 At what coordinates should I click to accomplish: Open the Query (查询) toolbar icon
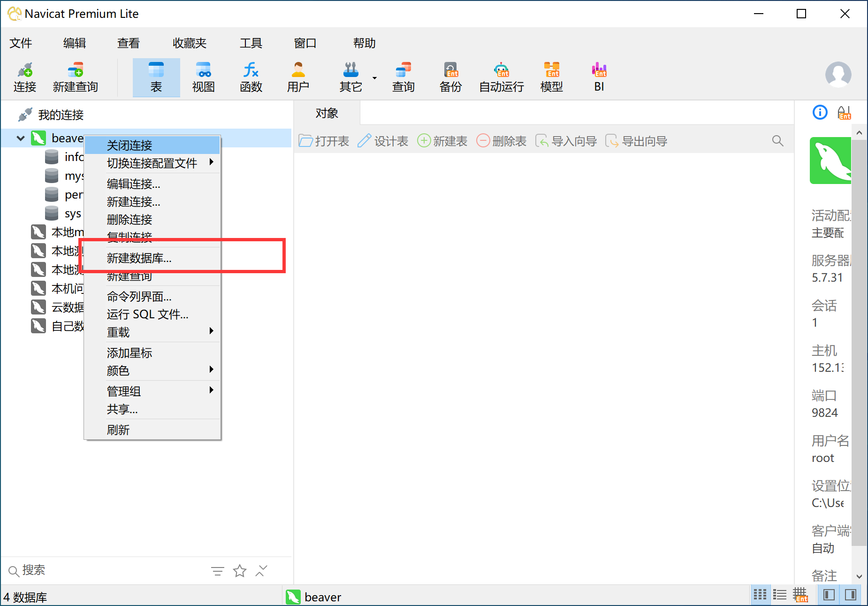tap(403, 77)
